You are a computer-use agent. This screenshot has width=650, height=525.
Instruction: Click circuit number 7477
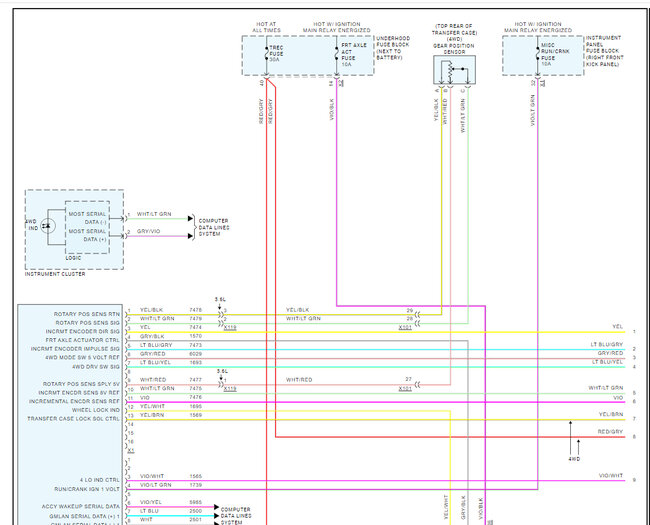(196, 380)
